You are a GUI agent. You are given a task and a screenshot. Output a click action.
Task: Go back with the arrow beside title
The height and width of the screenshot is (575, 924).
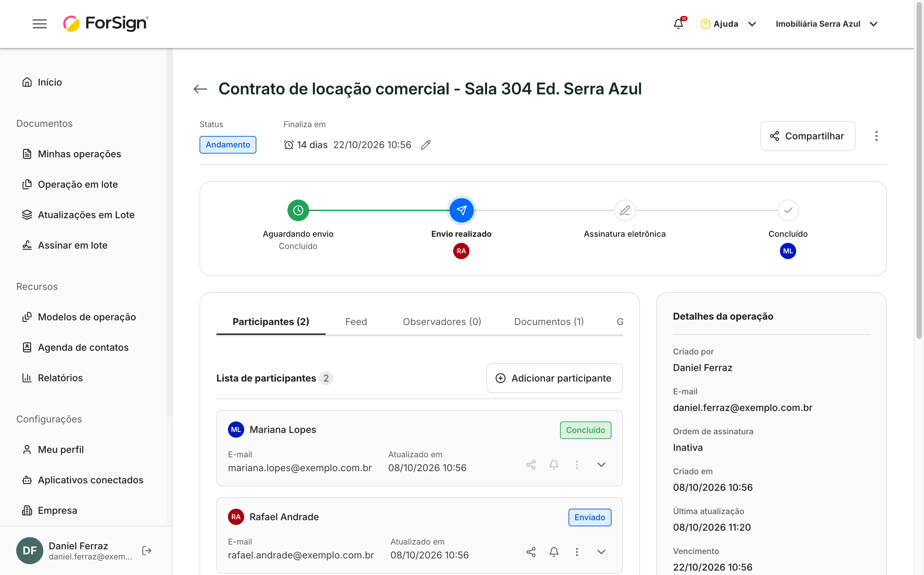200,89
